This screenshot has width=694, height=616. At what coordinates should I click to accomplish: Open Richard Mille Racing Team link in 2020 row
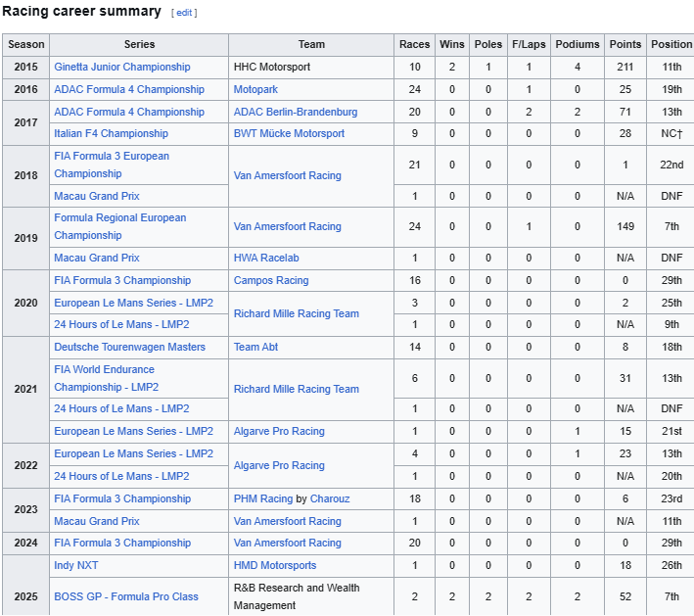[x=297, y=314]
